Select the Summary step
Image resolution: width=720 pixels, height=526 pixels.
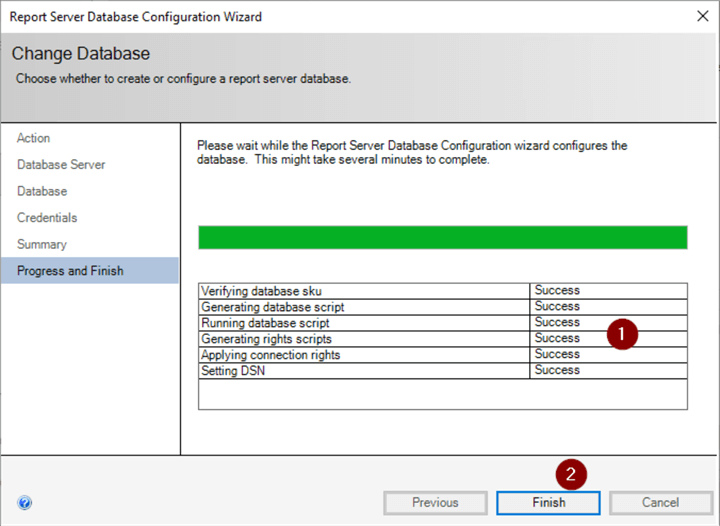[x=42, y=244]
